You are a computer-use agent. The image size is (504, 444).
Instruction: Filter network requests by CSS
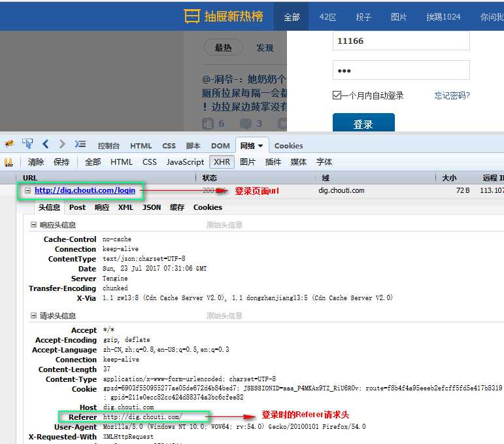[150, 162]
